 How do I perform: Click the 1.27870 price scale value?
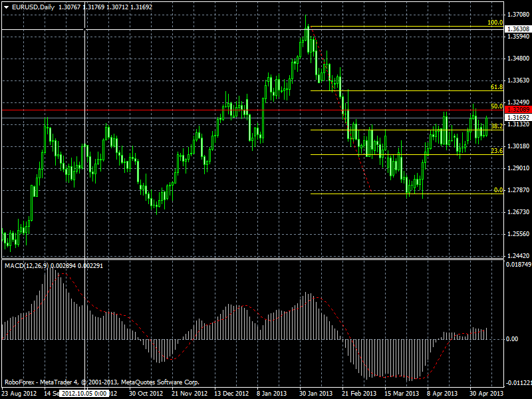(518, 190)
